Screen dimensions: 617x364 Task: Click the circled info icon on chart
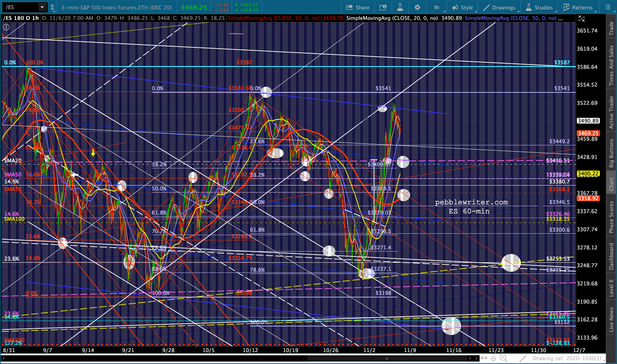click(6, 27)
